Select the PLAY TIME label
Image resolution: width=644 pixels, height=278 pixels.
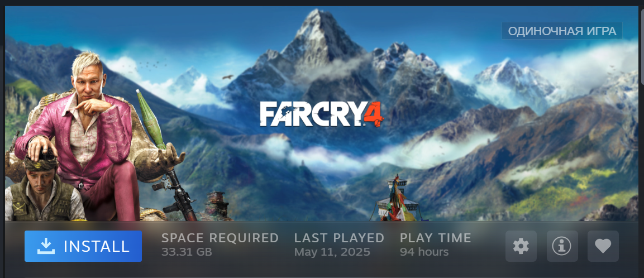pos(435,238)
